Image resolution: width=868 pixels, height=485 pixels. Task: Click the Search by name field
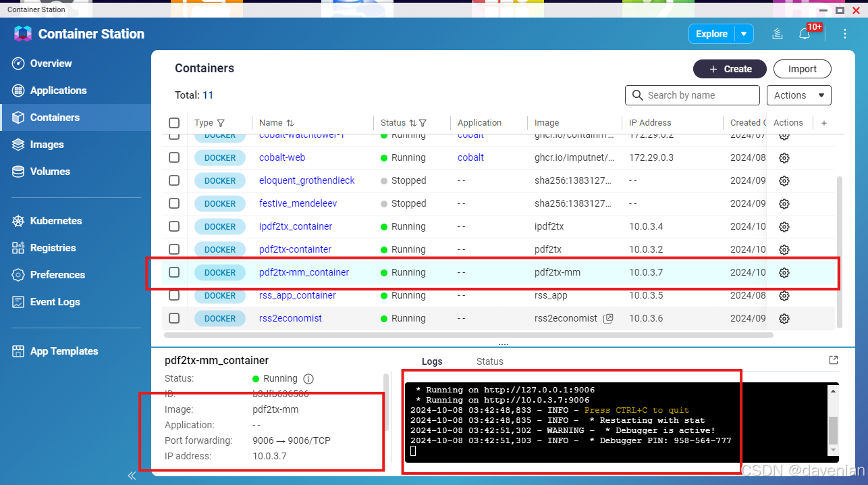[693, 95]
